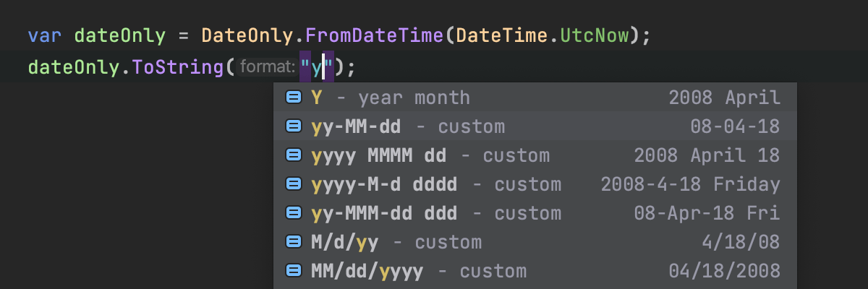Choose the 'yy-MM-dd - custom' completion item

(x=408, y=126)
